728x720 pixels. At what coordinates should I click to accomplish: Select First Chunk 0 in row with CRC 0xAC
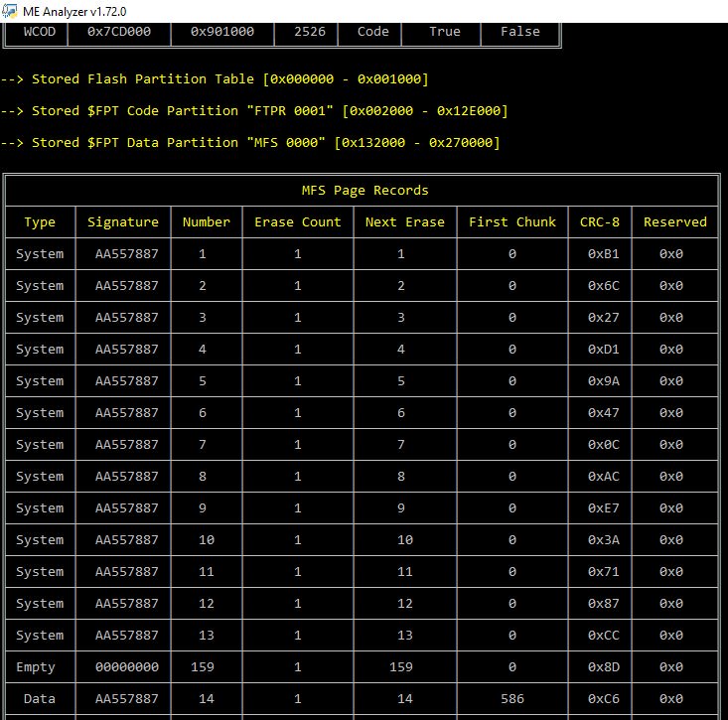[512, 477]
